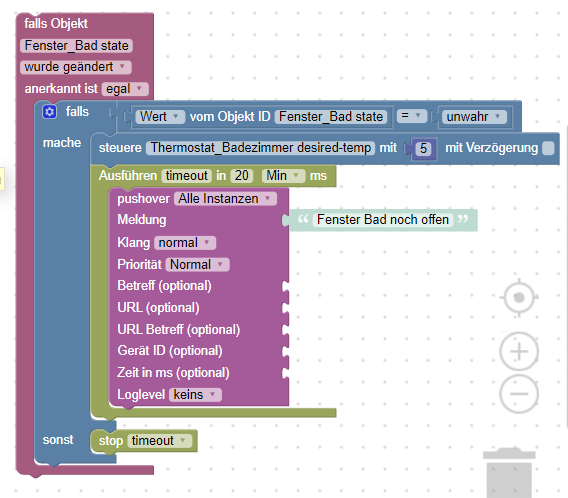Open the Min time unit dropdown
Viewport: 568px width, 498px height.
pyautogui.click(x=284, y=176)
